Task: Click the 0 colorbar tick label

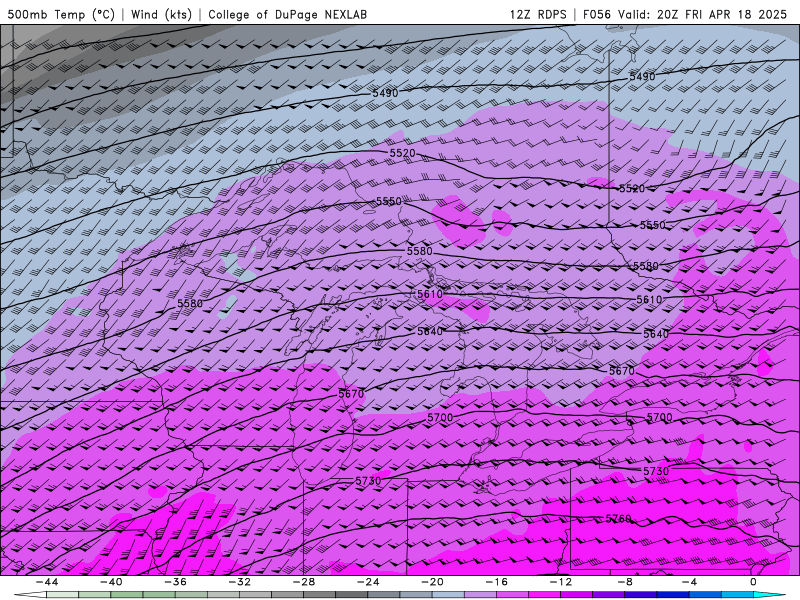Action: pyautogui.click(x=753, y=582)
